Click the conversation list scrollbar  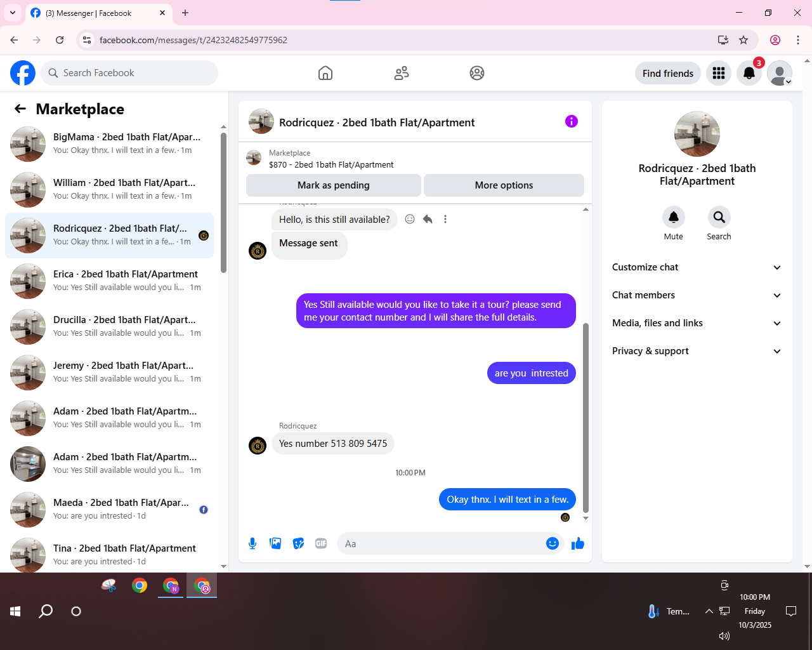coord(223,202)
